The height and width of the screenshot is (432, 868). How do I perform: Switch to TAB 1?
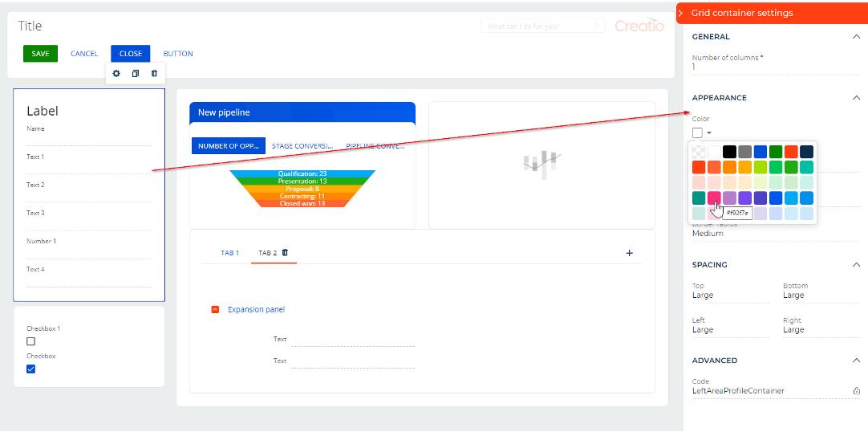[x=229, y=253]
